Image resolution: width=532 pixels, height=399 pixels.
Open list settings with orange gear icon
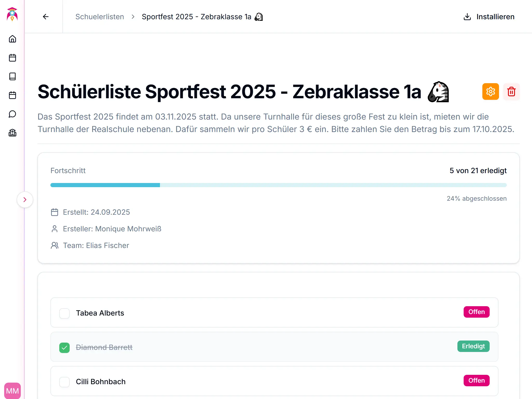click(490, 91)
